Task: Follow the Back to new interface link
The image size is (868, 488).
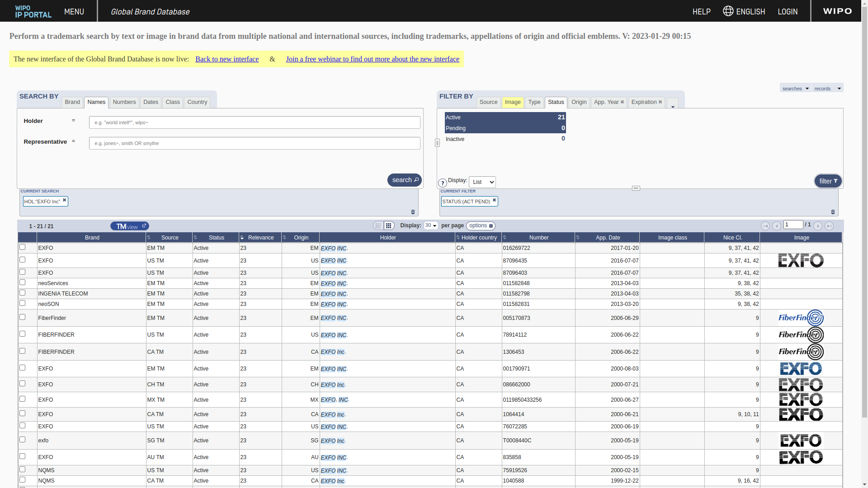Action: pyautogui.click(x=227, y=59)
